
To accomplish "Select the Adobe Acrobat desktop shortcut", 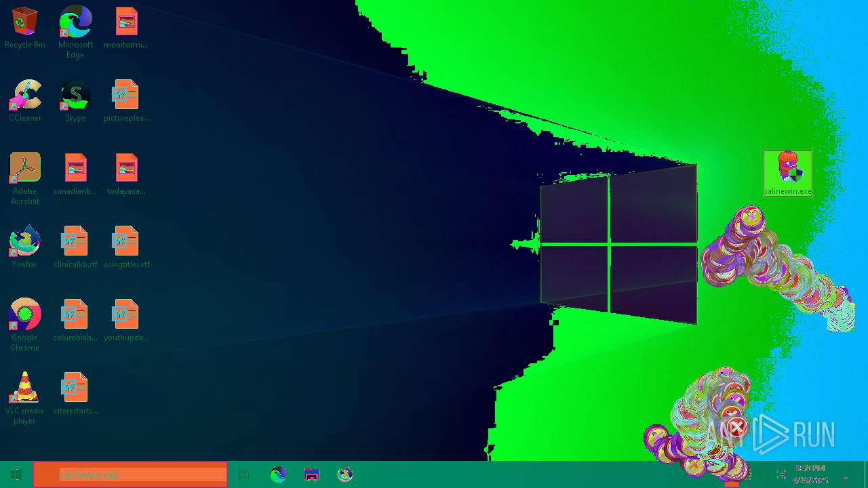I will (x=25, y=179).
